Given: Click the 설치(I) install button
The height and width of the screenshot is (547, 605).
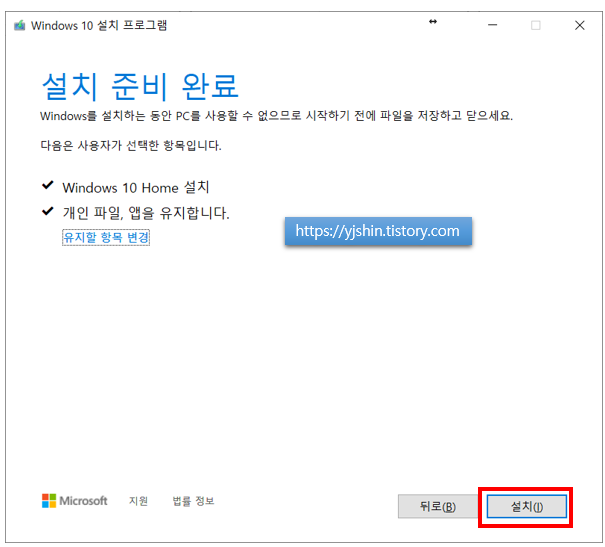Looking at the screenshot, I should click(x=526, y=506).
